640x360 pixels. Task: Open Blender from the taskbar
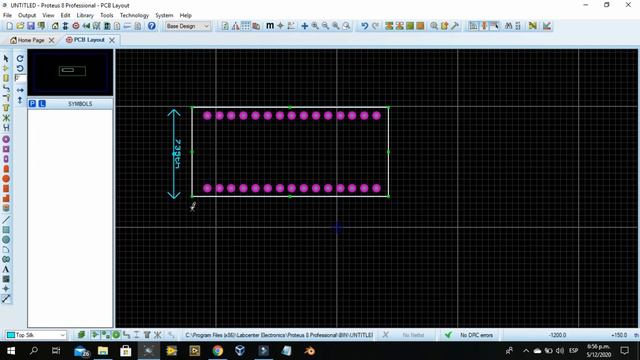309,351
